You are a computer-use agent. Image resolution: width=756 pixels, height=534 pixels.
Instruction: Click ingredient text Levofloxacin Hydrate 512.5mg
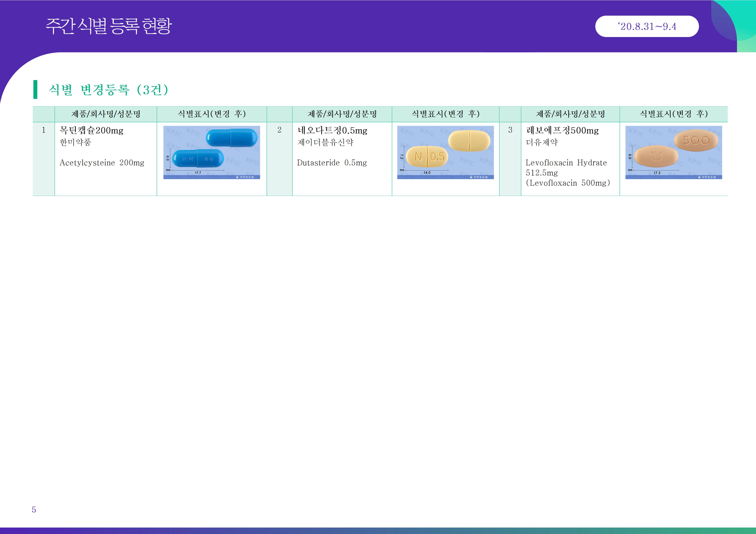click(x=566, y=168)
